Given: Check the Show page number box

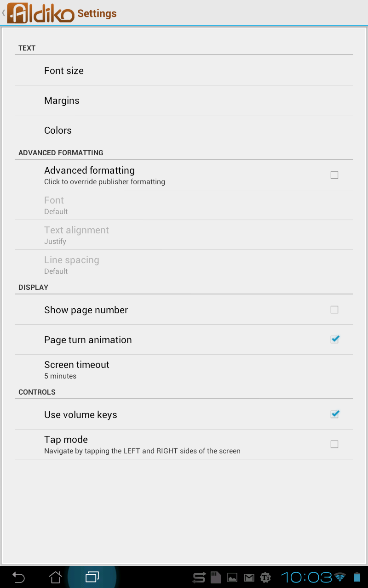Looking at the screenshot, I should tap(334, 310).
